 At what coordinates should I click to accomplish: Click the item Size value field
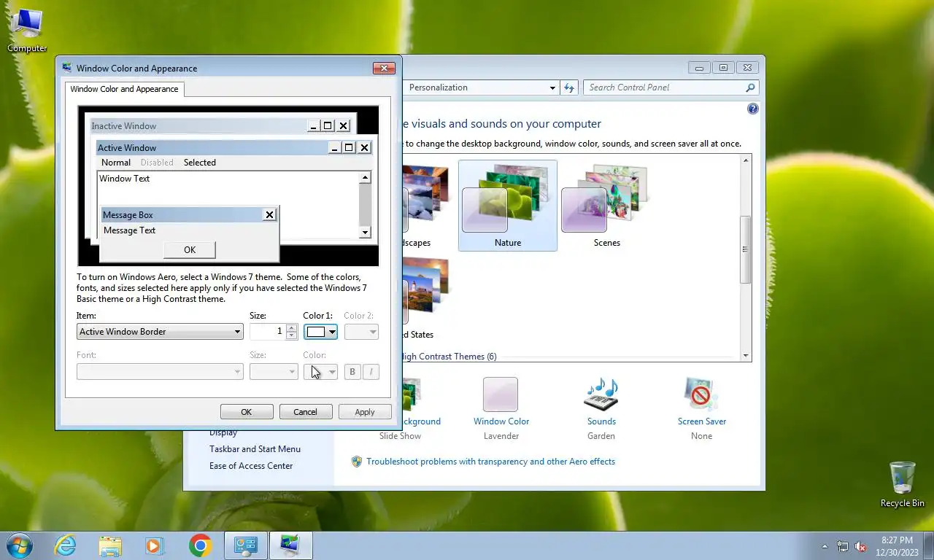[x=268, y=332]
